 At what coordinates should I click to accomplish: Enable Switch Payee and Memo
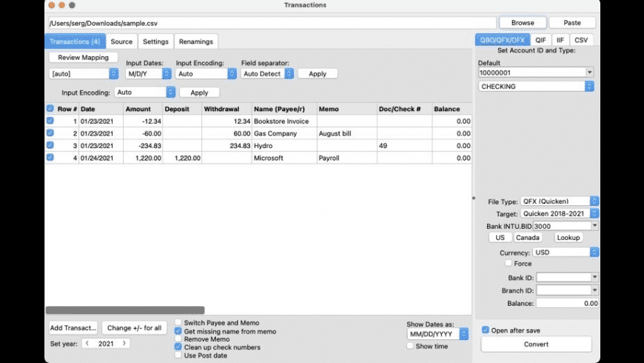coord(178,322)
